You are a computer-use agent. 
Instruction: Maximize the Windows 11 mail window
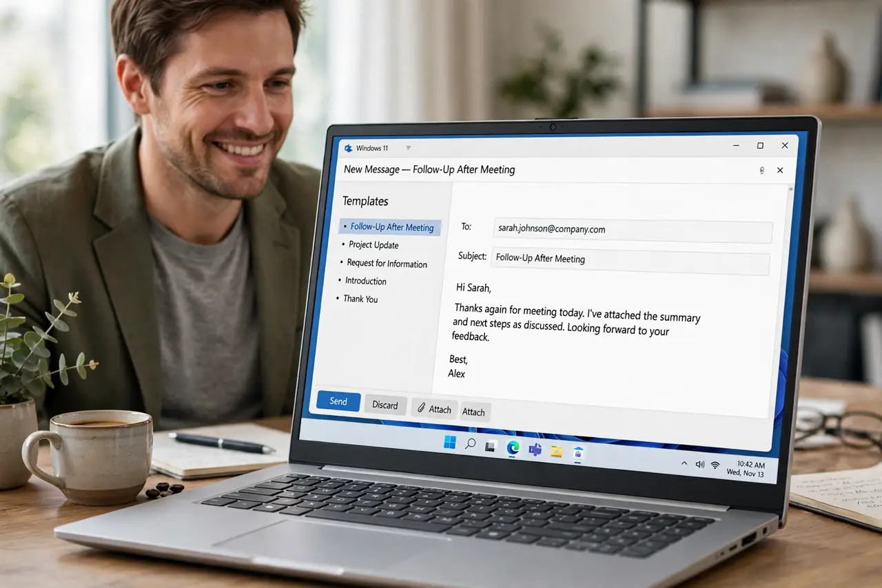[760, 145]
